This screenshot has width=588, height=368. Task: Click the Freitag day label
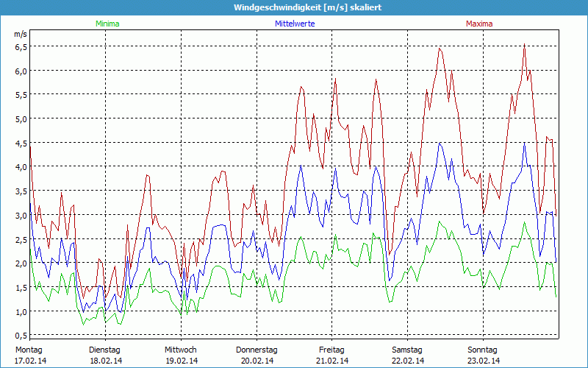(331, 350)
